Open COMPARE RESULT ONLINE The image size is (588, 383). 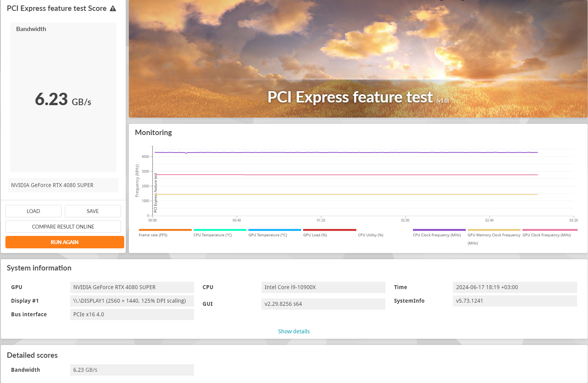pyautogui.click(x=63, y=227)
